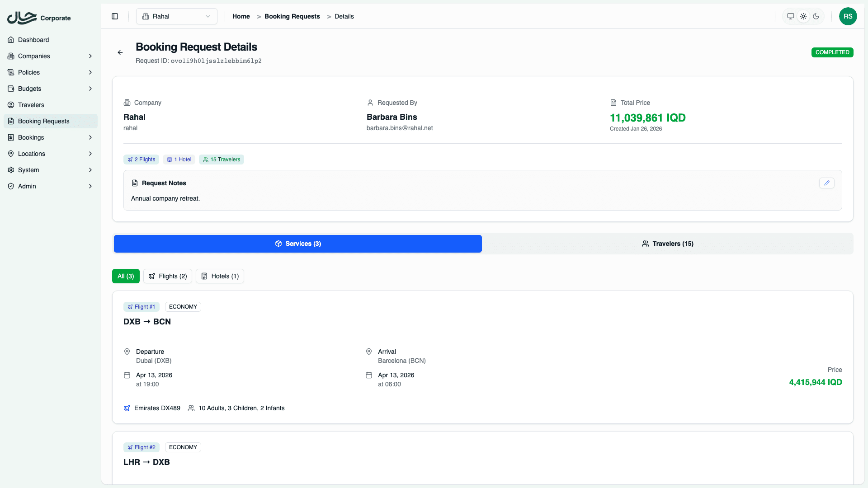Open the RS user avatar menu
Screen dimensions: 868x488
[848, 16]
